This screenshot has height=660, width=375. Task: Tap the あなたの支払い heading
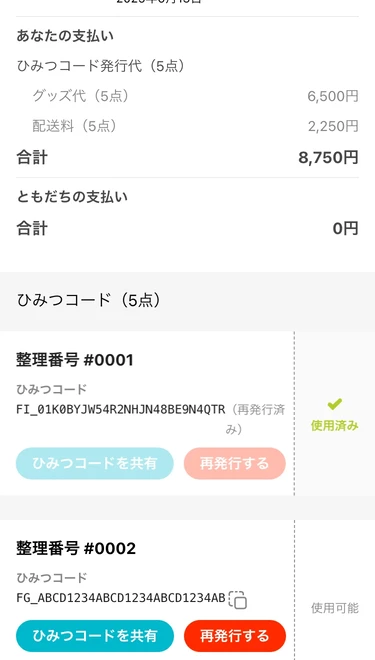(x=65, y=36)
